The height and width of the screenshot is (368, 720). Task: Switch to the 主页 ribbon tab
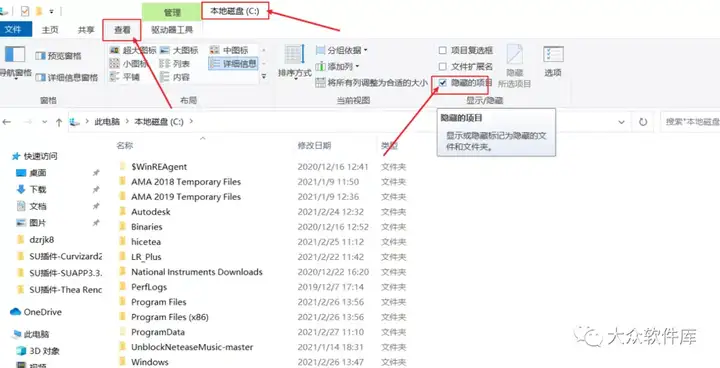pyautogui.click(x=50, y=30)
